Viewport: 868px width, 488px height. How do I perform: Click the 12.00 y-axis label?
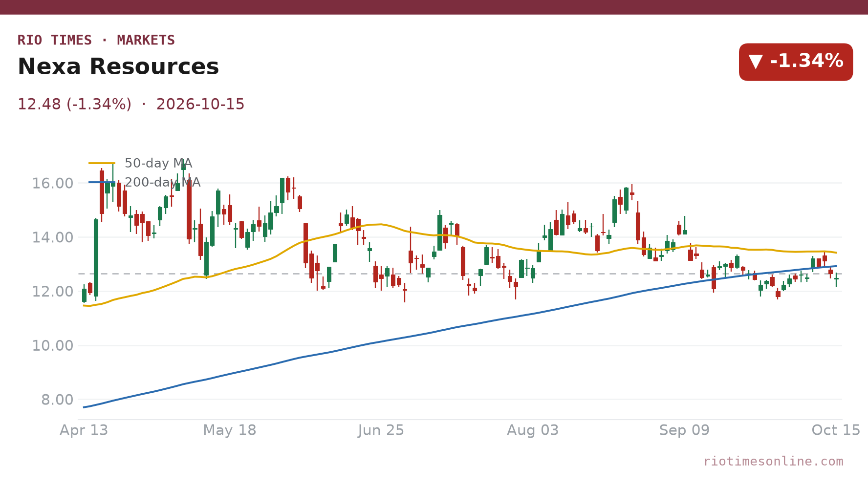pyautogui.click(x=53, y=292)
